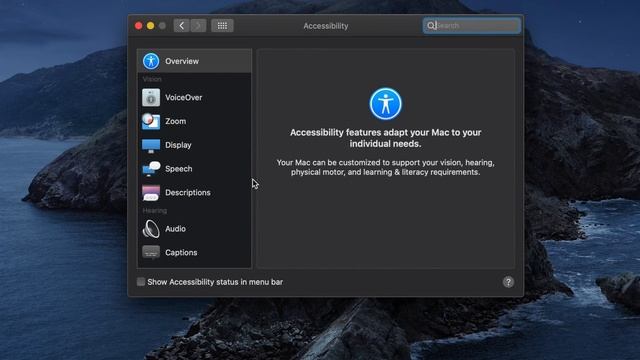
Task: Click the "Your Mac can be customized" description
Action: (385, 167)
